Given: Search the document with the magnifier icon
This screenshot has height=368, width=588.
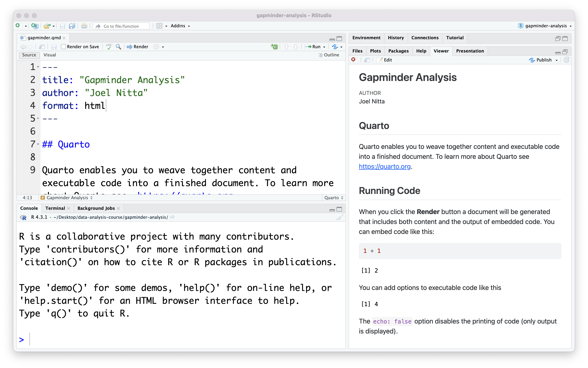Looking at the screenshot, I should (118, 46).
